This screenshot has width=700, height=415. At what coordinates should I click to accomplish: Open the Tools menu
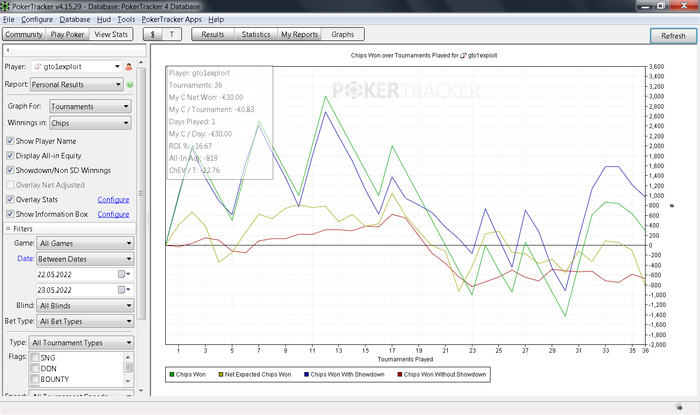(126, 20)
